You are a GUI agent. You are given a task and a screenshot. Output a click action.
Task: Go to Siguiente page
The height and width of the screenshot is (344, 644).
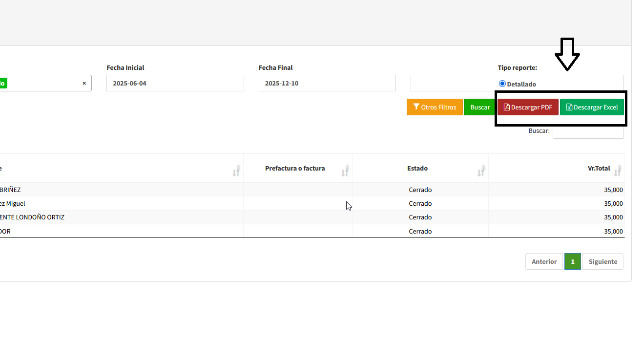[x=602, y=261]
